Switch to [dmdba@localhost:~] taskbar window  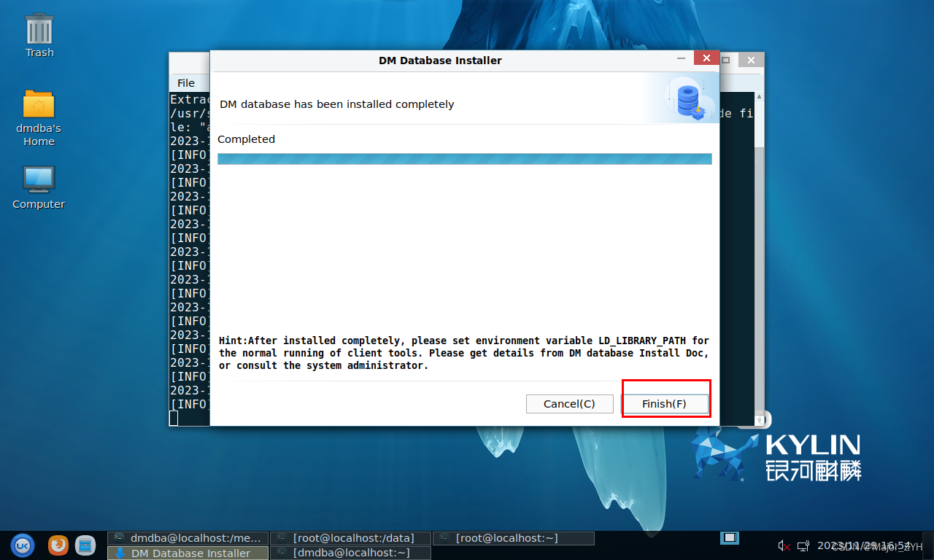click(x=350, y=553)
